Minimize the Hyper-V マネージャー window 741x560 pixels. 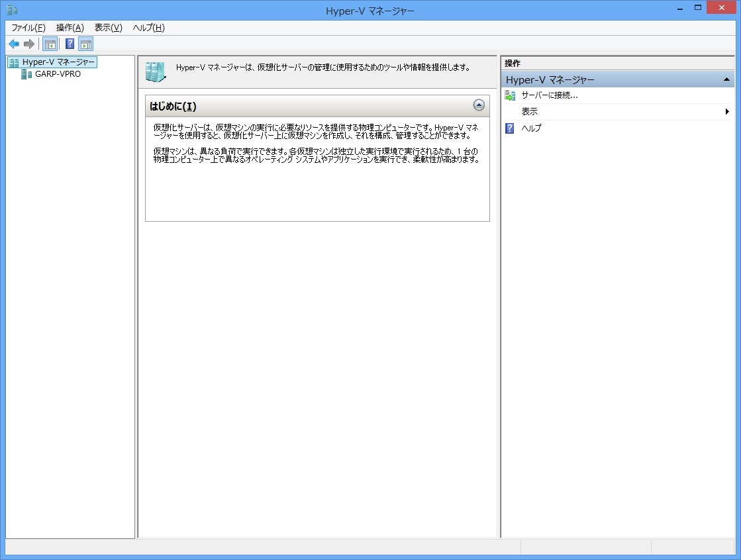tap(680, 8)
